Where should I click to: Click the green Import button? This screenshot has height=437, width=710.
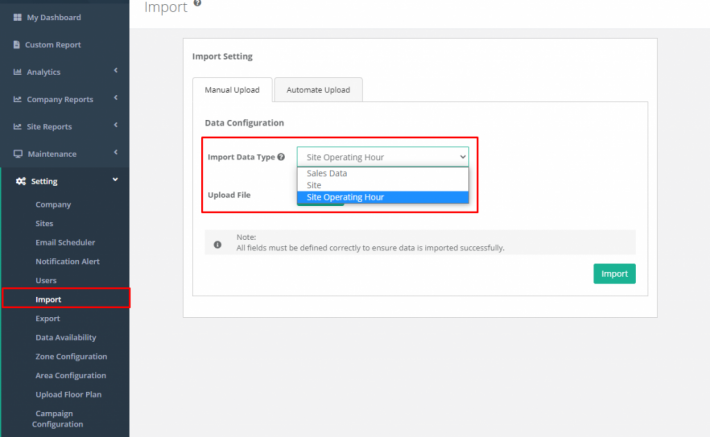click(x=614, y=274)
